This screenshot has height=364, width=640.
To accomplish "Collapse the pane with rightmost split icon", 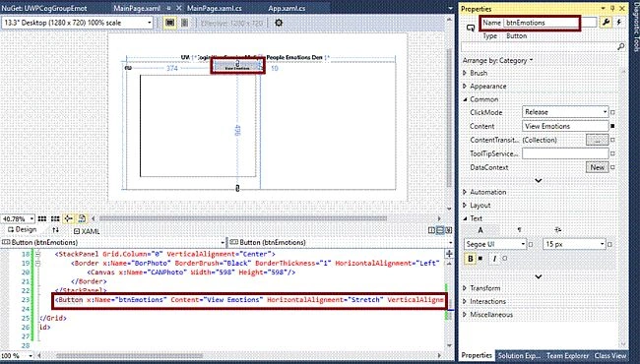I will point(449,230).
